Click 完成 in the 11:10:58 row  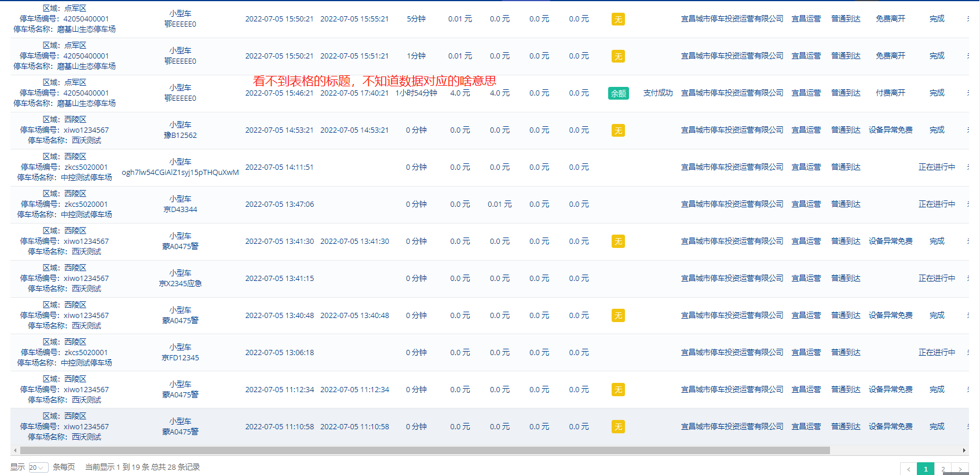click(x=937, y=427)
